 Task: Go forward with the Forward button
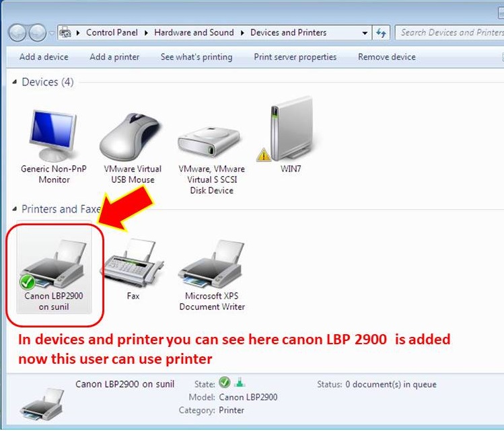point(38,33)
